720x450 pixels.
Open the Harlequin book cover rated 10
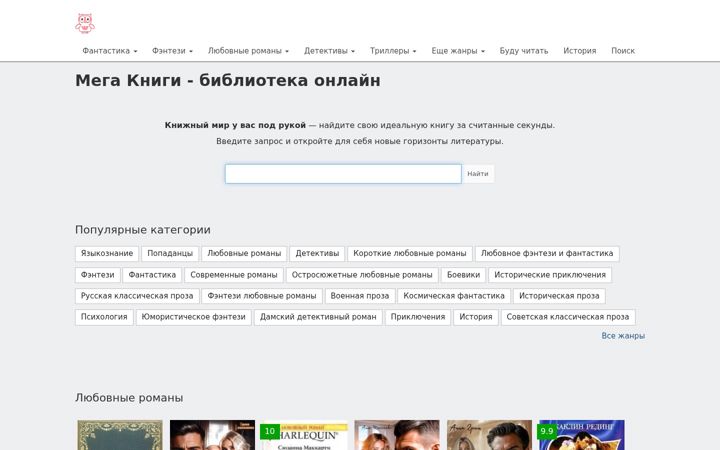pos(305,435)
